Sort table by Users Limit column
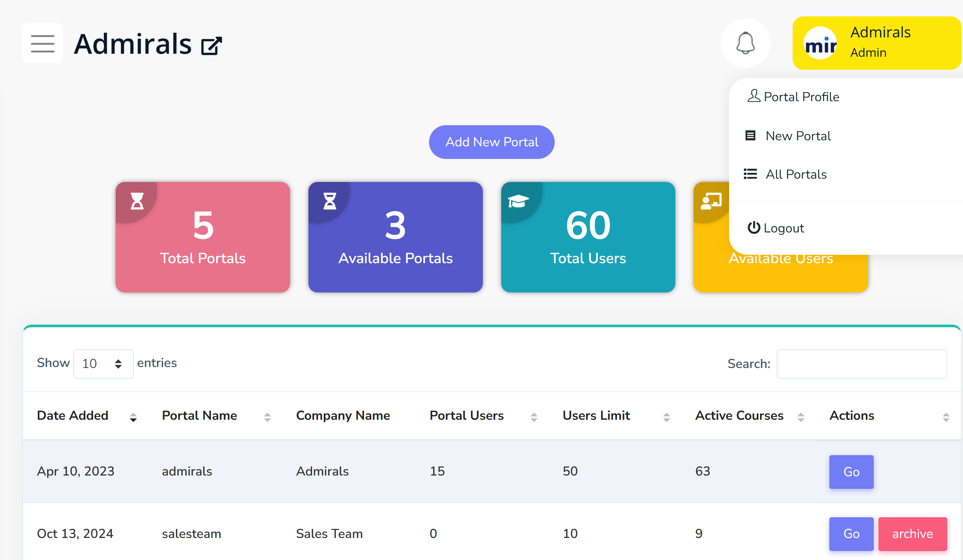963x560 pixels. [x=596, y=415]
